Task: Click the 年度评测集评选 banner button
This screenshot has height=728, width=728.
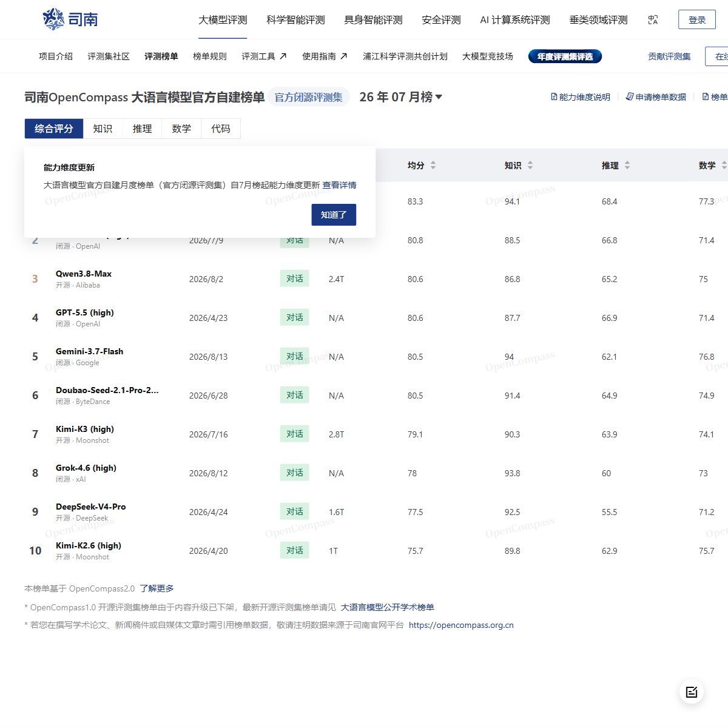Action: tap(565, 56)
